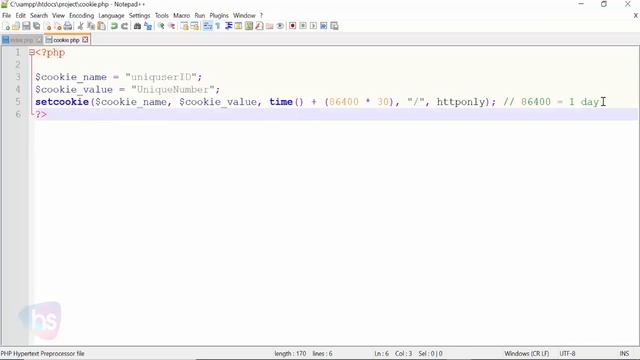Open Folder as Workspace toolbar icon

point(269,26)
